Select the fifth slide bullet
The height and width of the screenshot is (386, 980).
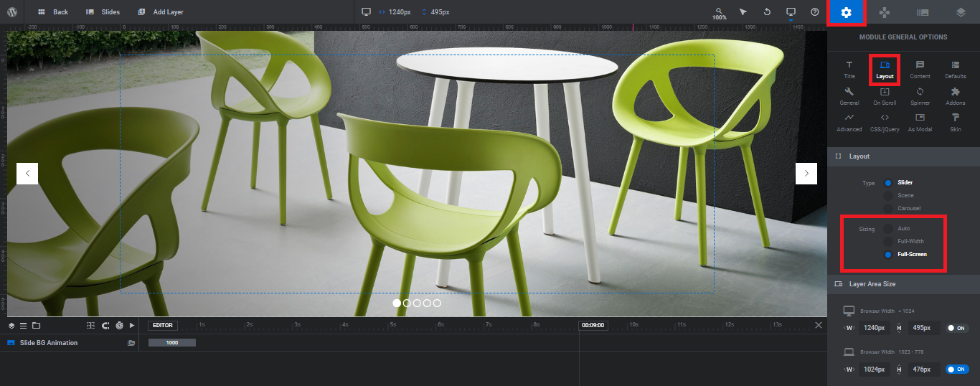pos(437,303)
